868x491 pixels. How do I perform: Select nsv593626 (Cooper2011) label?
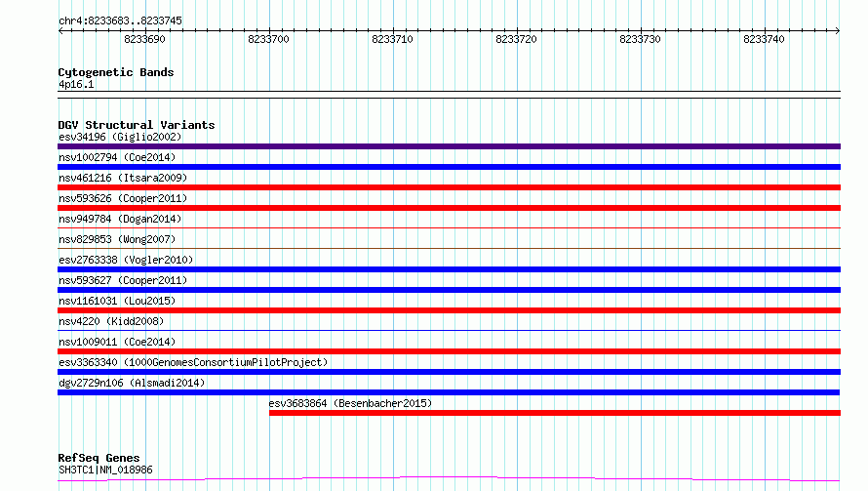tap(123, 198)
